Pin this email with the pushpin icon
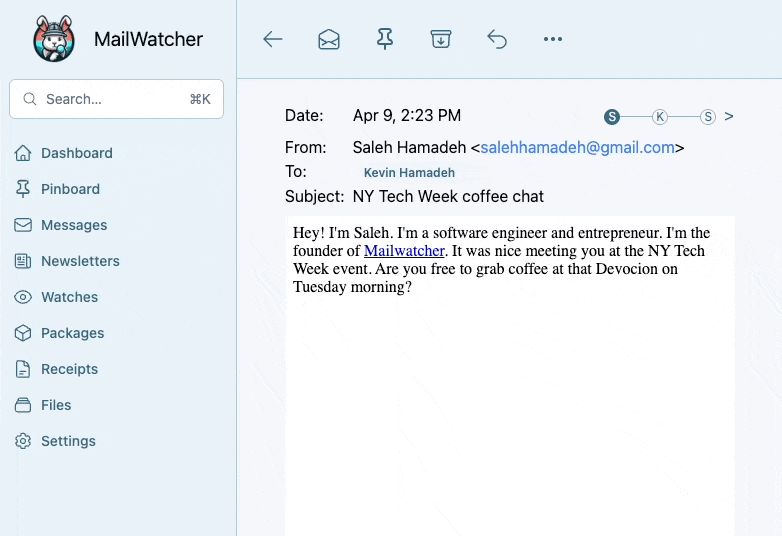 point(385,39)
